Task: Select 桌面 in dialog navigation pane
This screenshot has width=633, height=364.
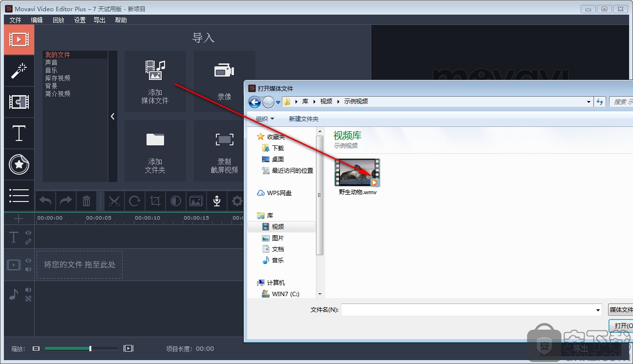Action: pyautogui.click(x=278, y=159)
